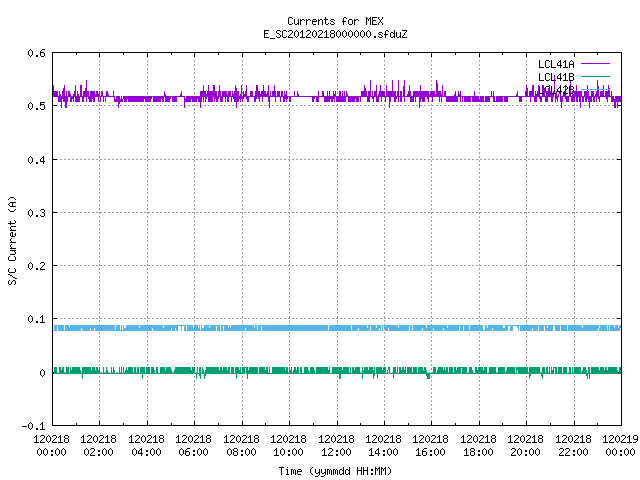Click the x-axis tick 120218 14:00
This screenshot has width=640, height=480.
pos(383,445)
